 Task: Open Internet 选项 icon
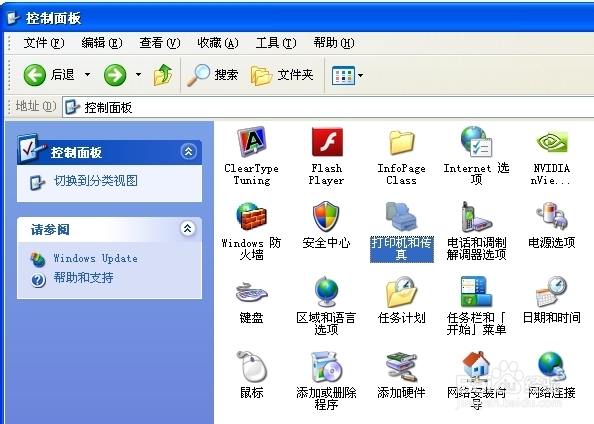[x=476, y=142]
